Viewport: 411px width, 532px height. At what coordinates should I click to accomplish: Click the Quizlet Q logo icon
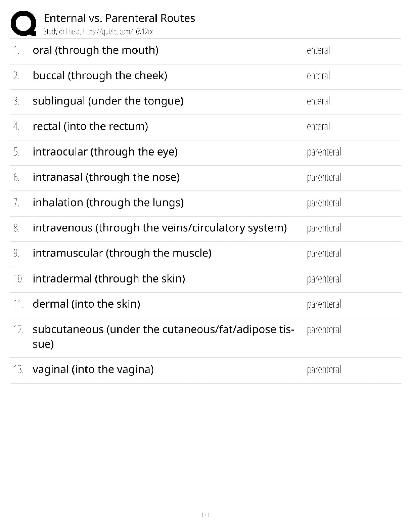[x=24, y=23]
